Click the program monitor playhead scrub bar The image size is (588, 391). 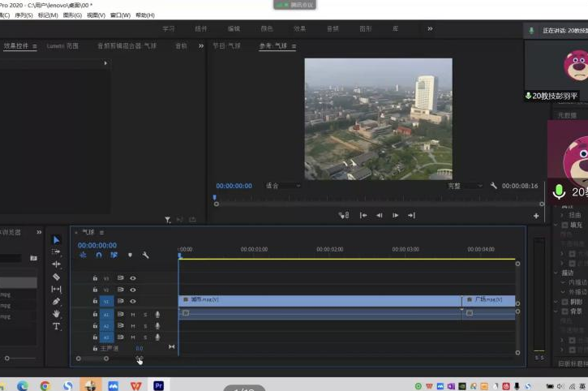(x=373, y=198)
